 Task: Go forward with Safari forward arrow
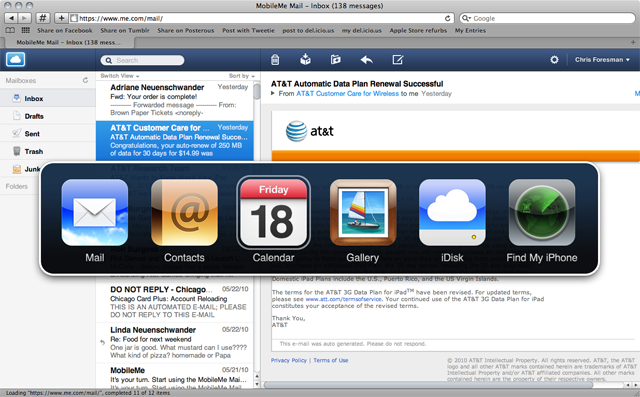[x=24, y=18]
